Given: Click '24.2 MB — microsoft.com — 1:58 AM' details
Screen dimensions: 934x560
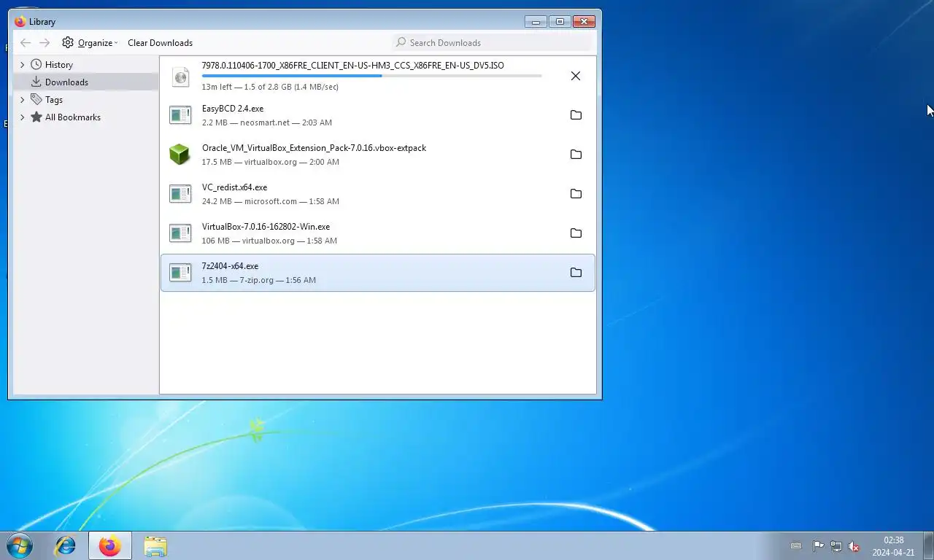Looking at the screenshot, I should pyautogui.click(x=271, y=201).
